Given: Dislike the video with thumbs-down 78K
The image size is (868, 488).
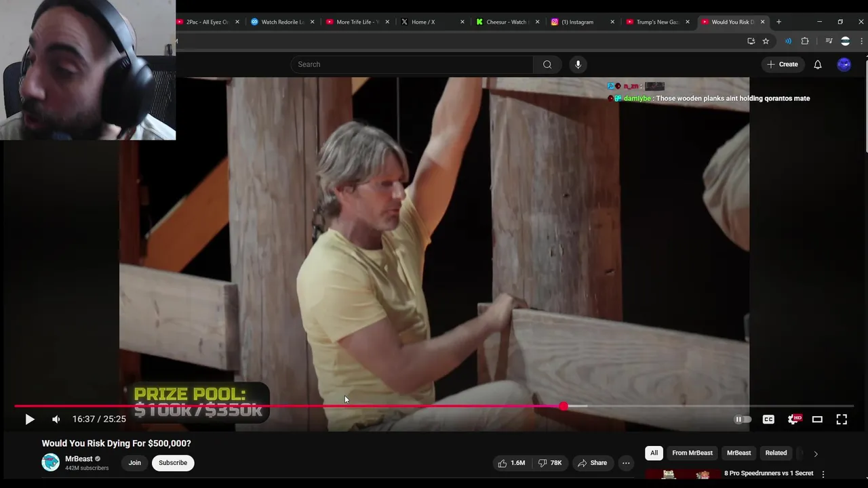Looking at the screenshot, I should coord(551,463).
